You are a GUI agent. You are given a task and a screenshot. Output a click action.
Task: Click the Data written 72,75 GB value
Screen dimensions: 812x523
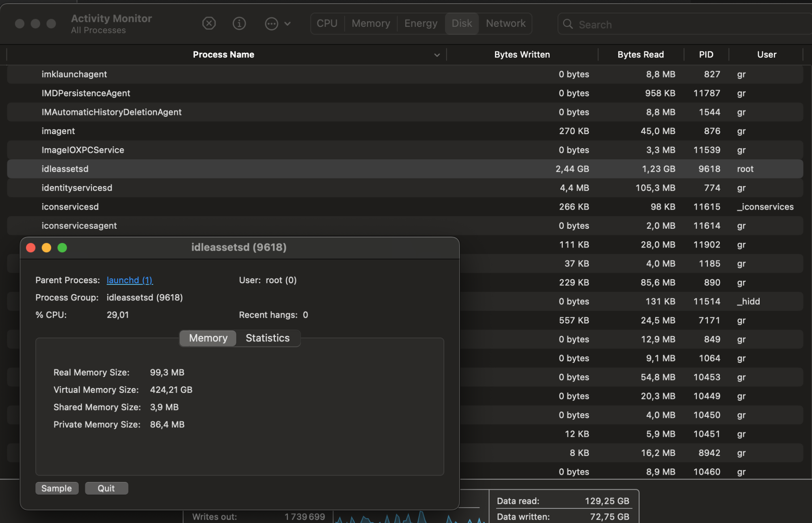(609, 517)
